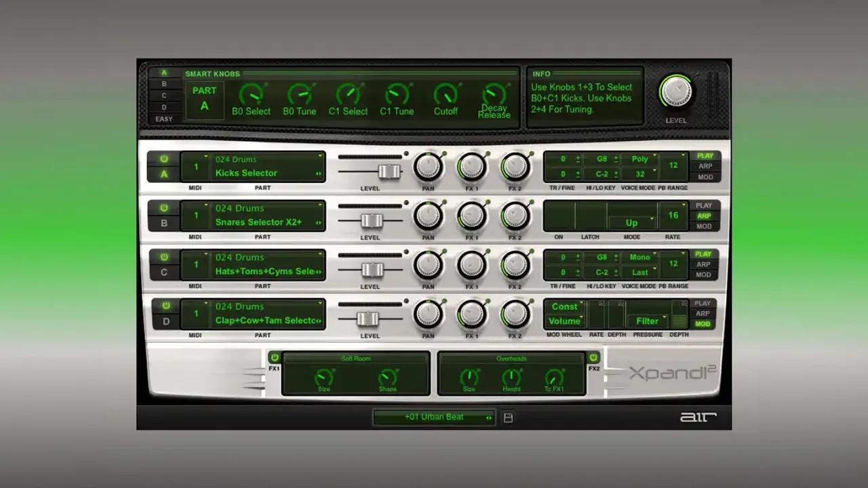Toggle part D power button
The height and width of the screenshot is (488, 868).
(165, 306)
